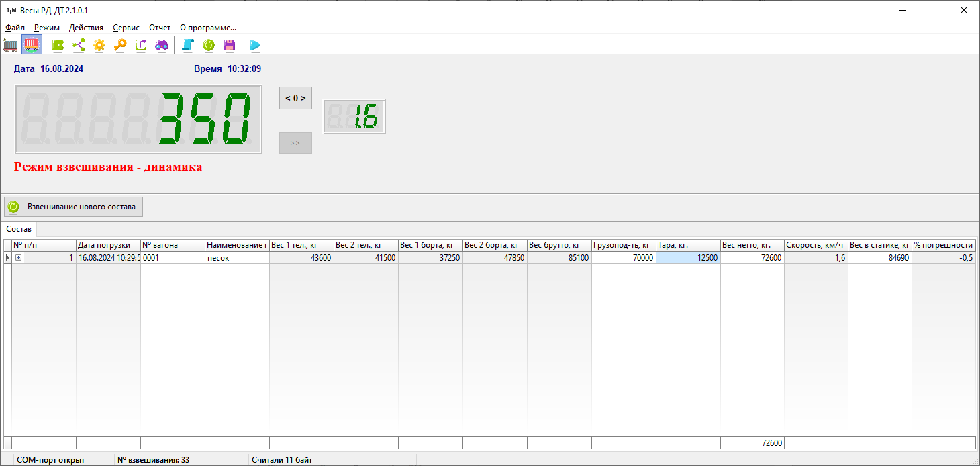Click the green puzzle-piece toolbar icon
The height and width of the screenshot is (466, 980).
coord(58,45)
